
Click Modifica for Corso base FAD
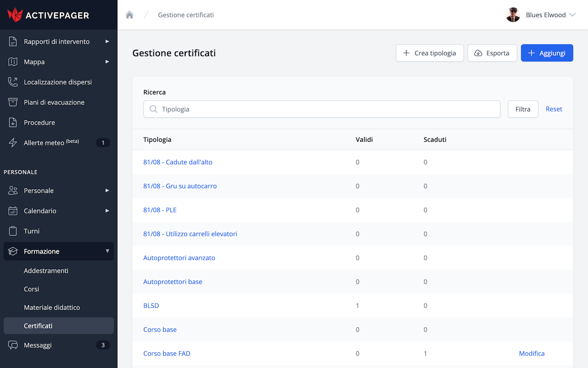[x=531, y=353]
